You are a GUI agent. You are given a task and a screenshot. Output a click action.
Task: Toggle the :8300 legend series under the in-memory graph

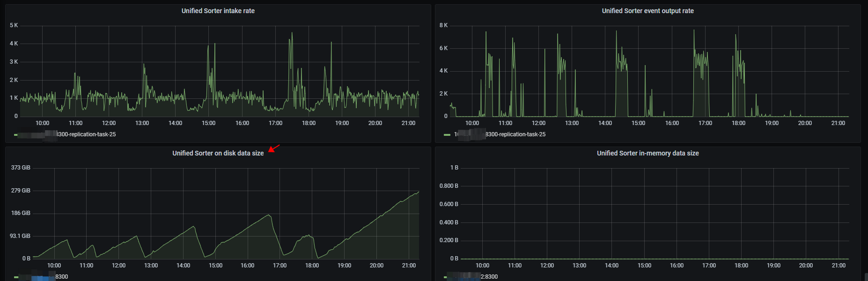(489, 277)
